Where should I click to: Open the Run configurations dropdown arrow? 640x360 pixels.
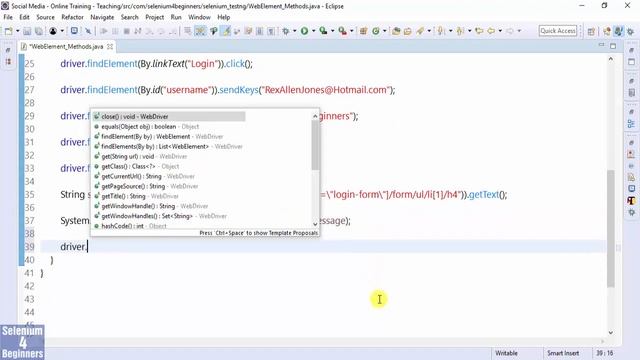313,31
